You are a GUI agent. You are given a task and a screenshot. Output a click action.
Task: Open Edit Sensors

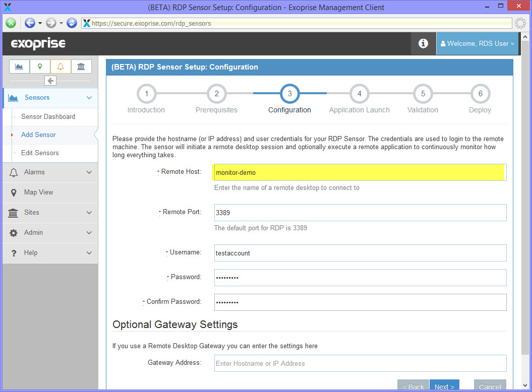coord(40,153)
